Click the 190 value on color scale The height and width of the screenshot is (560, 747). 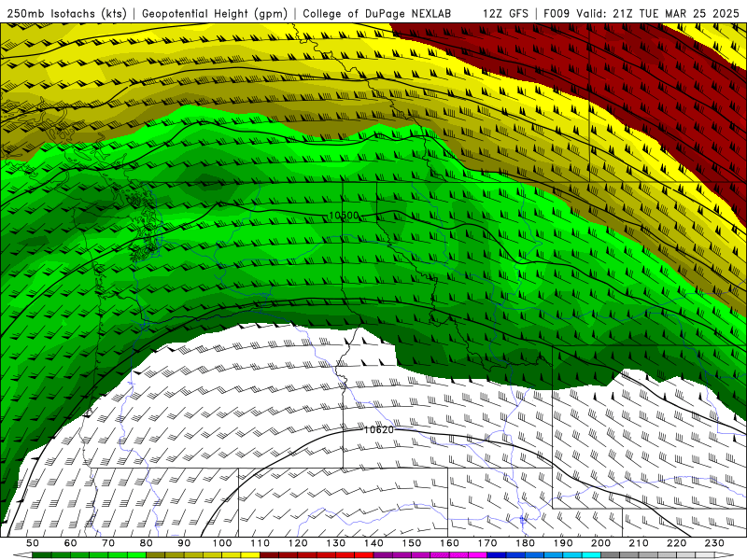coord(563,543)
